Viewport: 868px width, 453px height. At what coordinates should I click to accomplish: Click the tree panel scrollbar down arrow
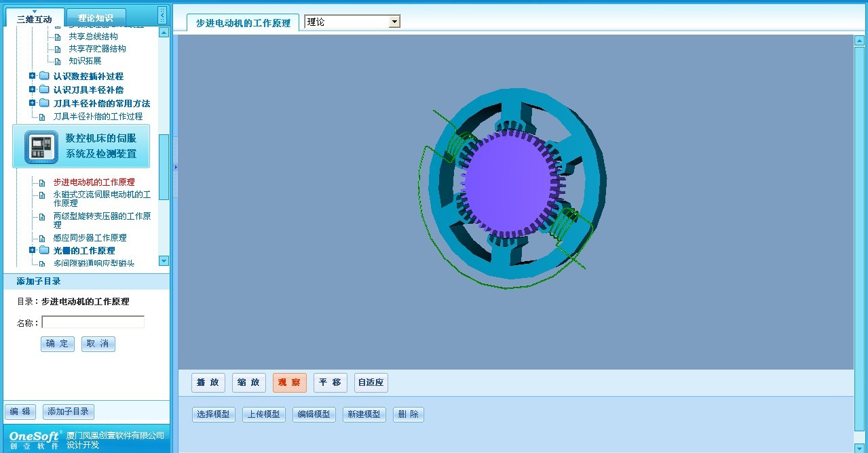click(164, 260)
